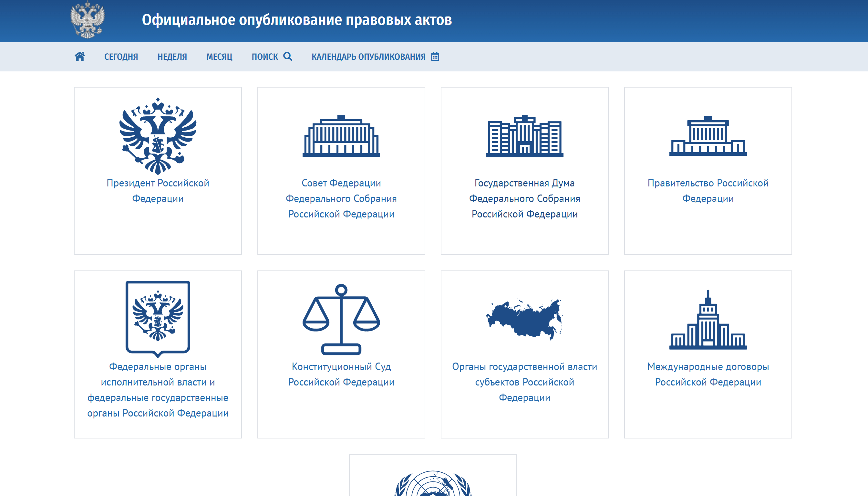Click the site title Официальное опубликование правовых актов
Screen dimensions: 868x496
point(297,20)
